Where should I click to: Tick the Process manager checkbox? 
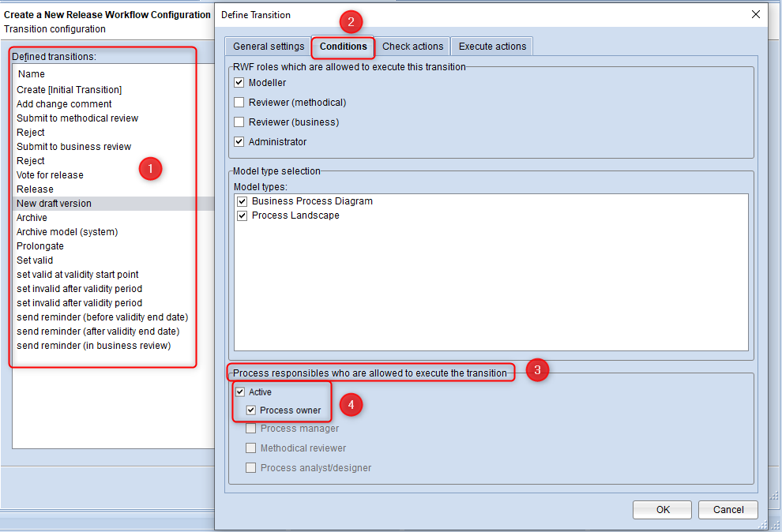[x=251, y=429]
